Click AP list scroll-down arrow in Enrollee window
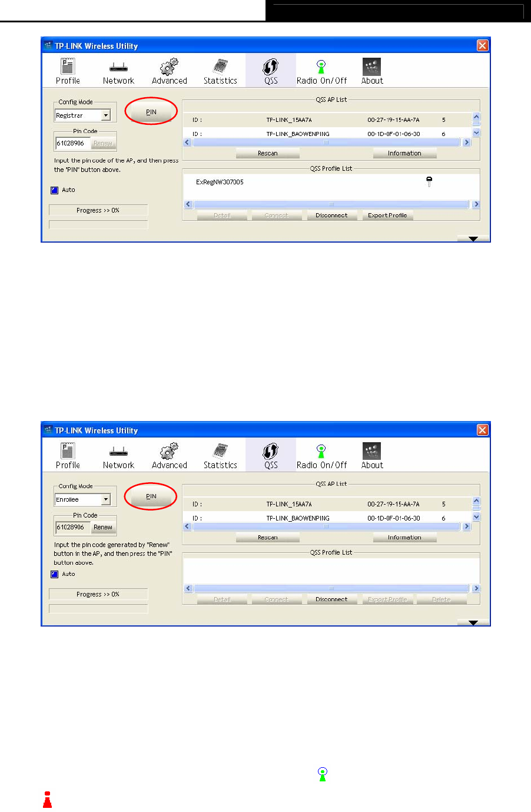The image size is (531, 812). 476,518
